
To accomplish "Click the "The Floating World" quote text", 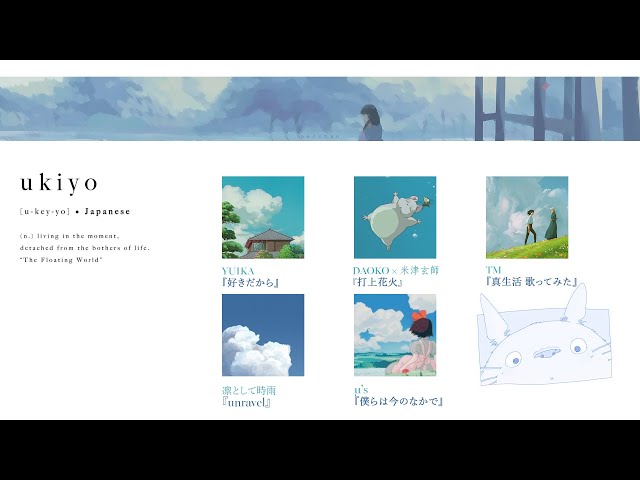I will 61,260.
